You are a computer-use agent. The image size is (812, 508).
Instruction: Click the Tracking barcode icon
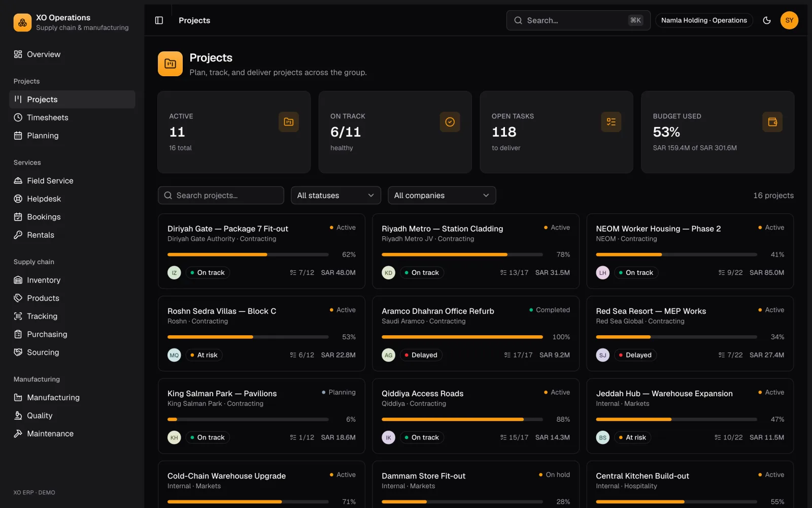point(18,316)
